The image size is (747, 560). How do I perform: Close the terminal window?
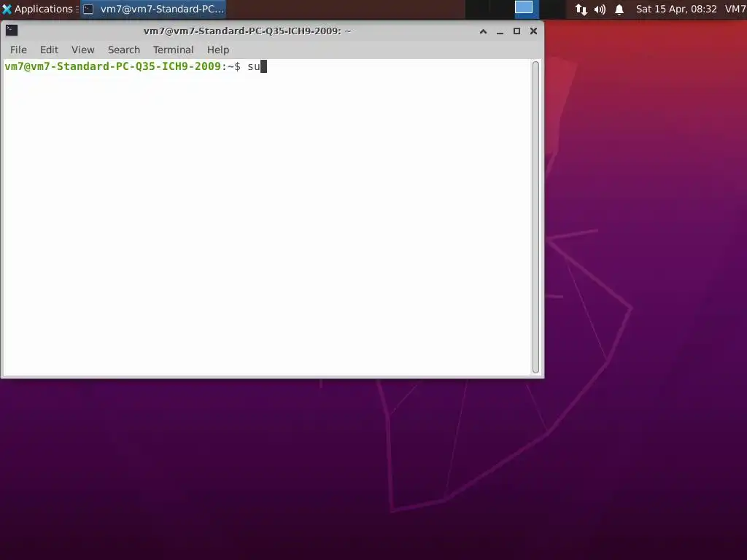(x=533, y=31)
